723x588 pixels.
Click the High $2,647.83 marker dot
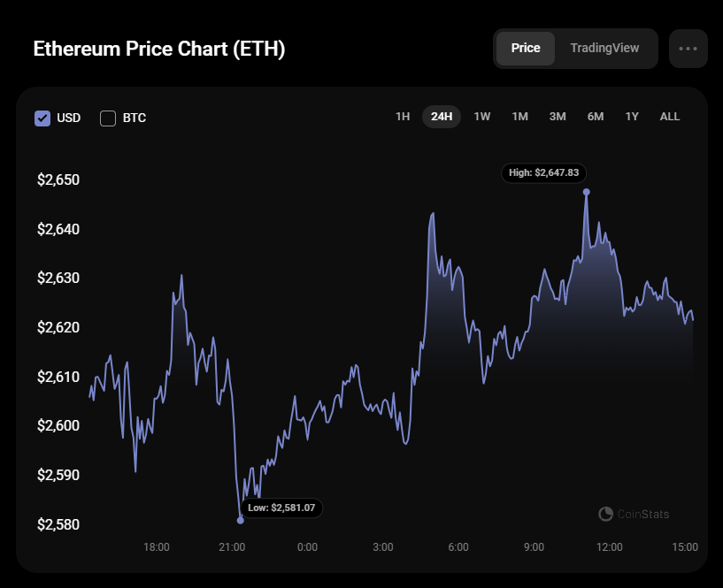click(x=586, y=190)
